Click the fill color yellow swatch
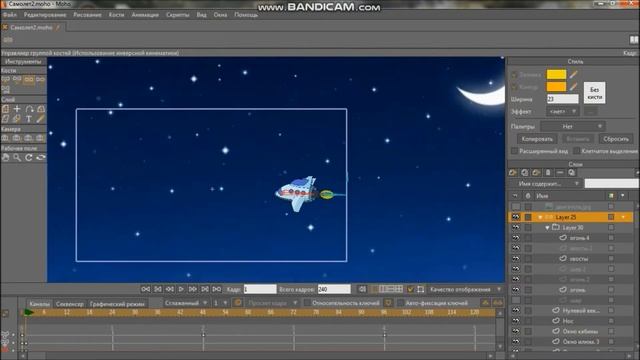Viewport: 640px width, 360px height. click(556, 74)
